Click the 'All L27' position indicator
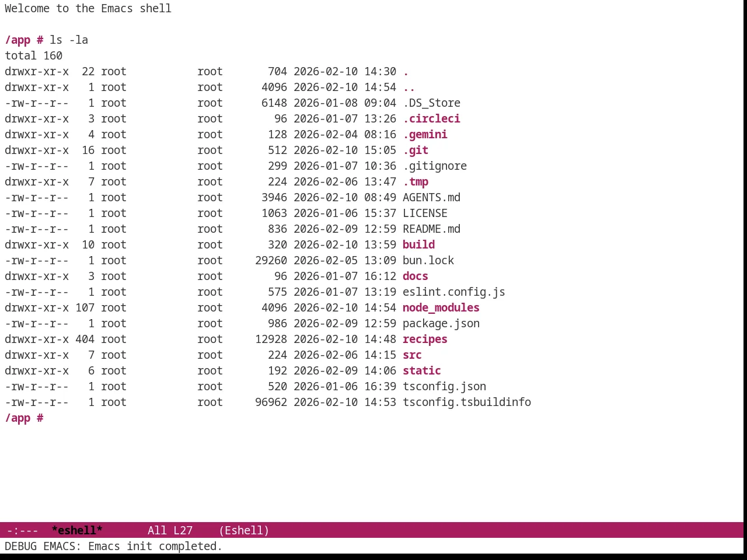This screenshot has width=747, height=560. (170, 530)
